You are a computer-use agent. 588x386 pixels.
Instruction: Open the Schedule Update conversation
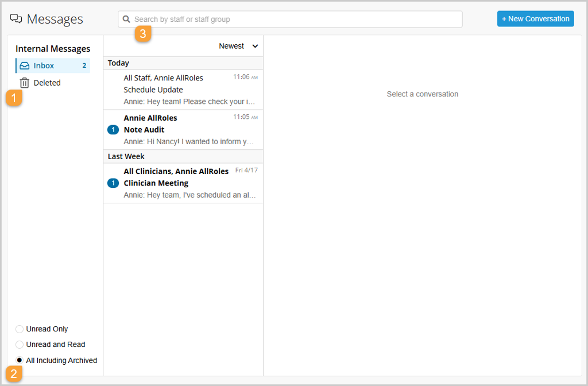(x=183, y=90)
